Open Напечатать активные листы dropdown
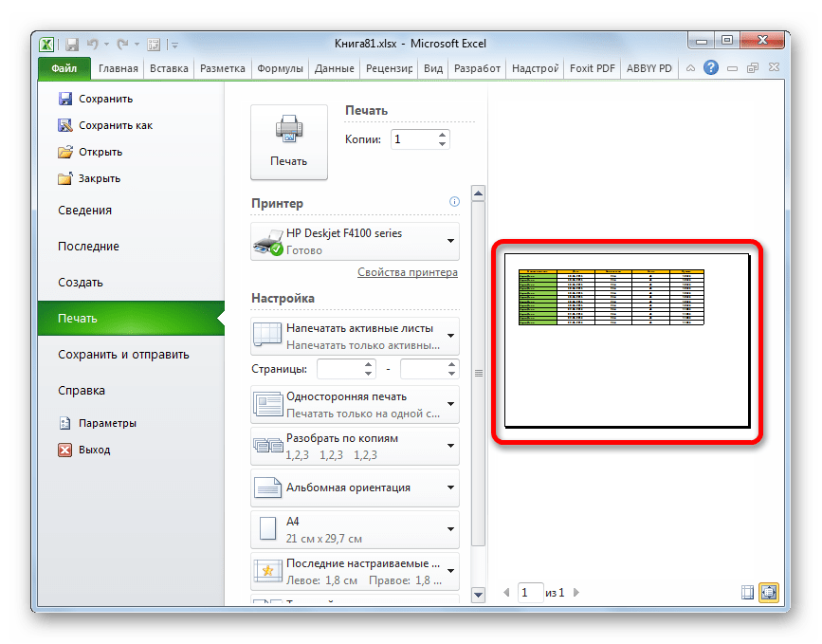The height and width of the screenshot is (644, 822). click(355, 336)
